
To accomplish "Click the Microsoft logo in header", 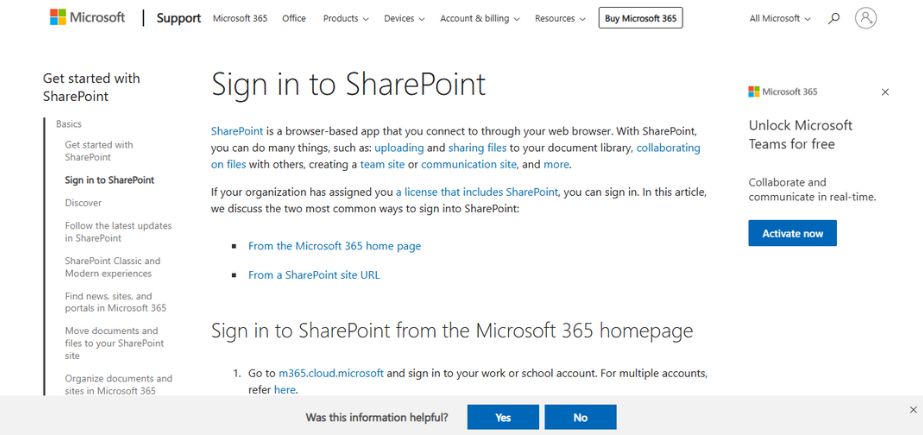I will [x=87, y=18].
